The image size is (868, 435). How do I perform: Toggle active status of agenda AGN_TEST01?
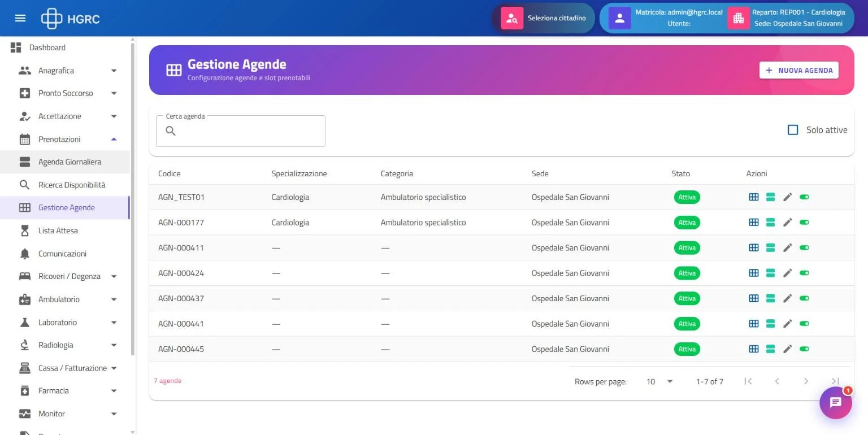tap(805, 197)
